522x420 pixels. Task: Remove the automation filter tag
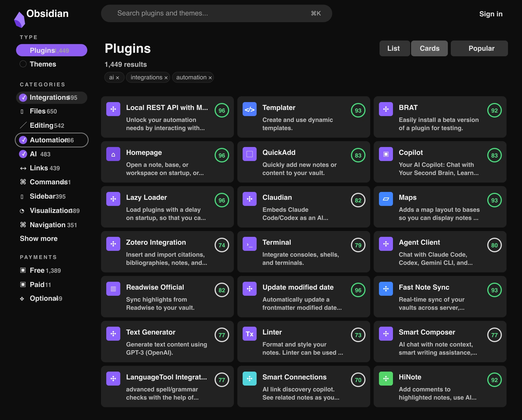tap(210, 78)
